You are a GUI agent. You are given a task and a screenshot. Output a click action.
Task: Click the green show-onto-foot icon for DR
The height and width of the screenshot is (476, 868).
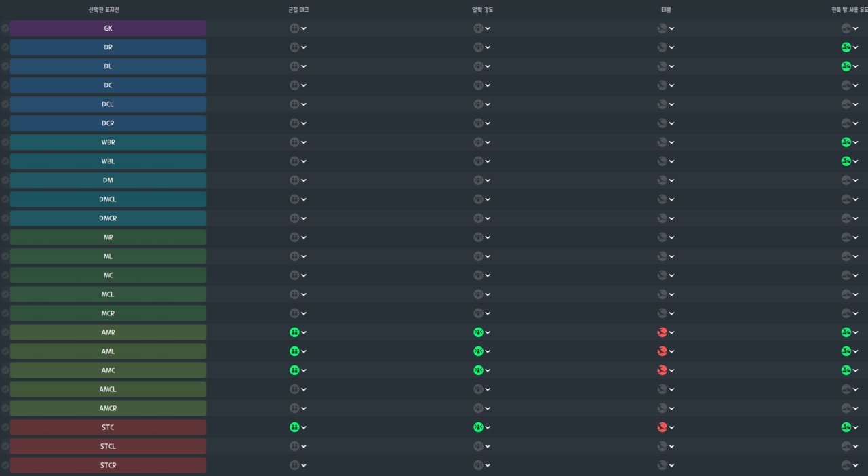click(x=846, y=47)
